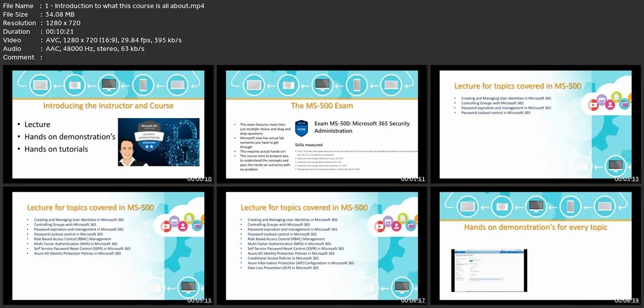Open the thumbnail stamped 00:06:57
This screenshot has height=308, width=644.
click(x=322, y=246)
